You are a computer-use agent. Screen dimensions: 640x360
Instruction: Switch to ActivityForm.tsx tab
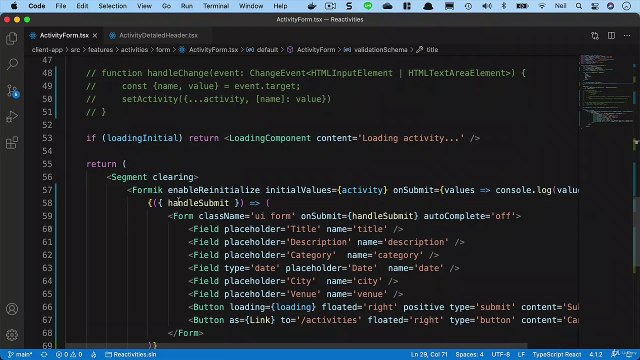point(64,36)
